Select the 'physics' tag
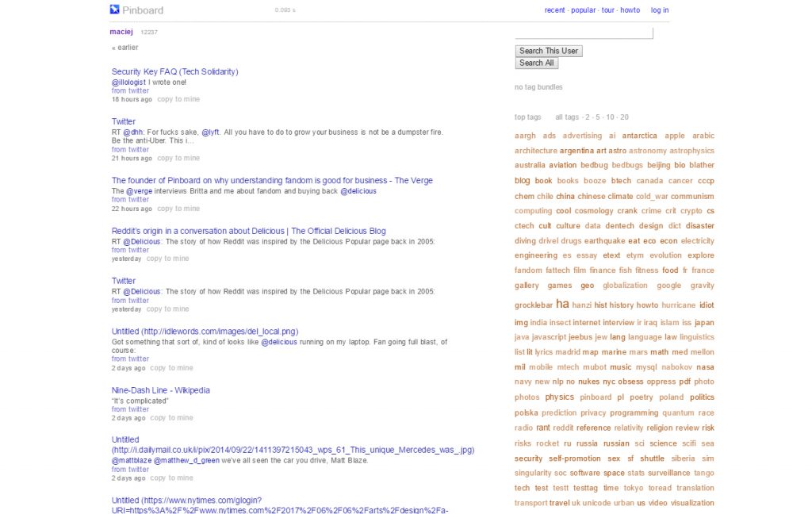This screenshot has width=812, height=514. click(559, 397)
